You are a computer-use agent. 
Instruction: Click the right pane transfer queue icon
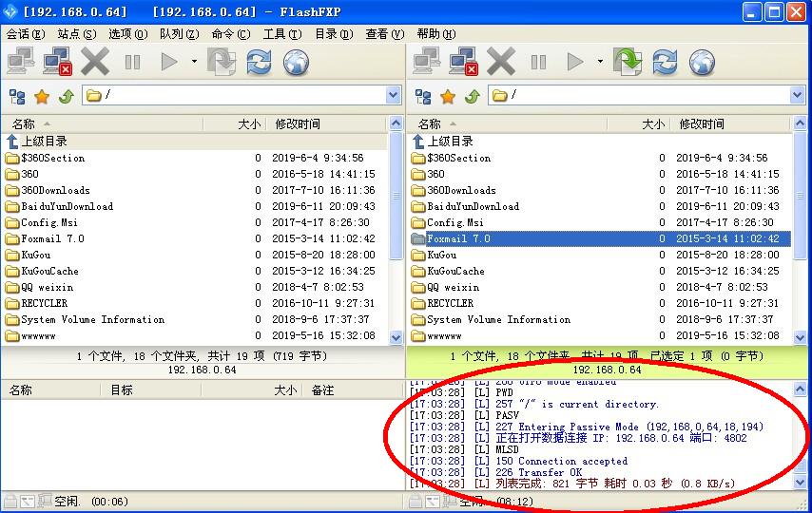pos(628,63)
